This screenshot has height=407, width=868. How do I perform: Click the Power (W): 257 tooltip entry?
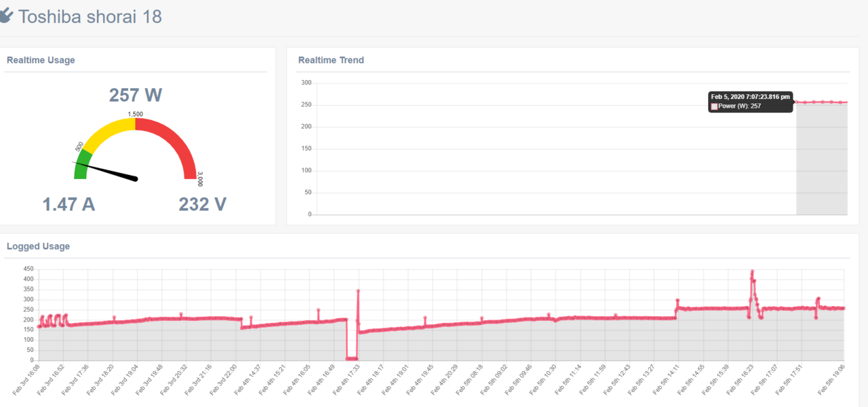coord(740,106)
